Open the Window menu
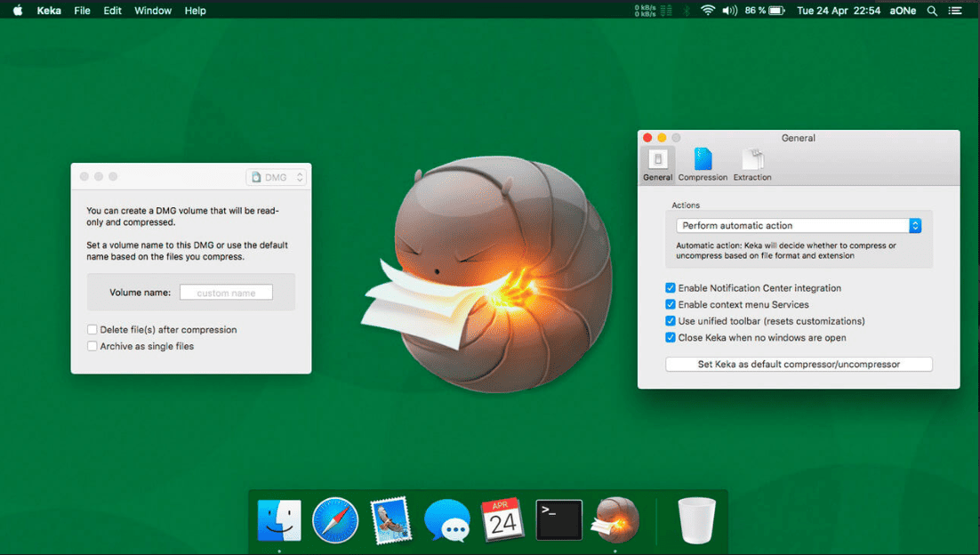 point(152,11)
